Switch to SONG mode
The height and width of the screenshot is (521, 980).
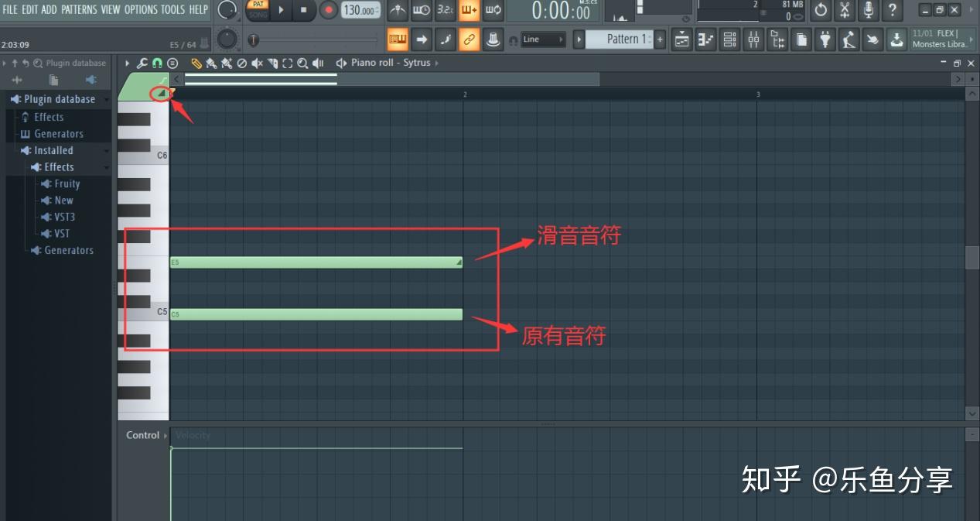258,15
